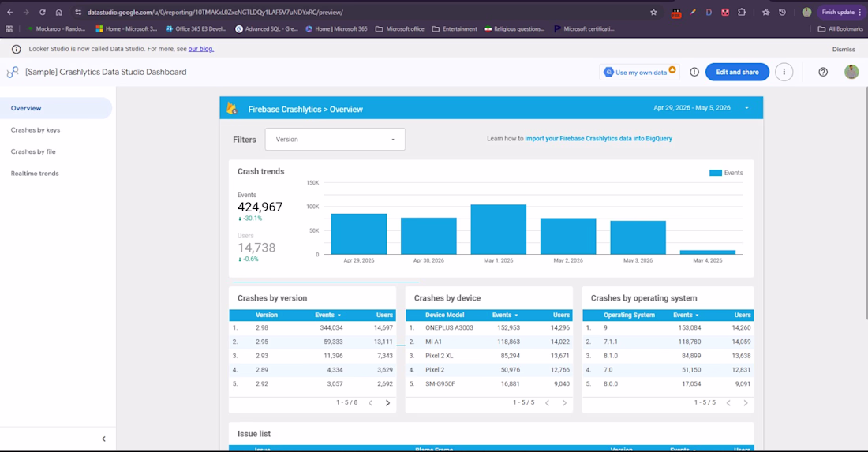Bookmark this page with star icon
868x452 pixels.
653,12
